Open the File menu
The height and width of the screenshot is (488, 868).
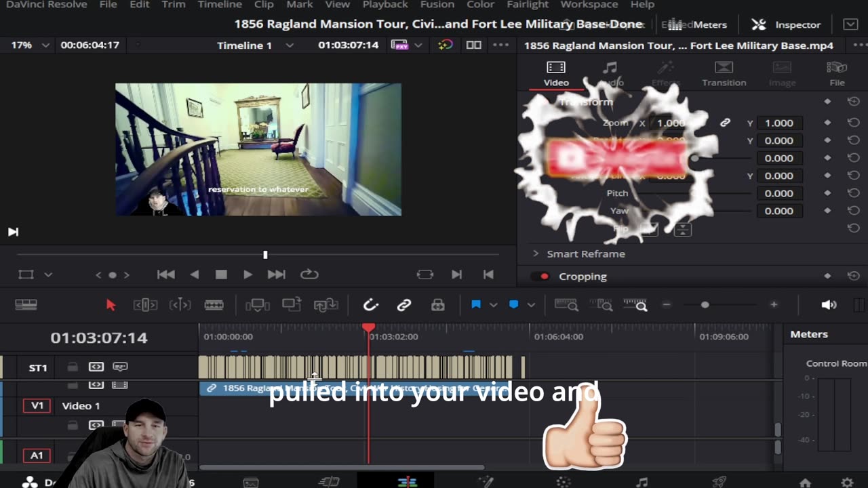pyautogui.click(x=108, y=5)
